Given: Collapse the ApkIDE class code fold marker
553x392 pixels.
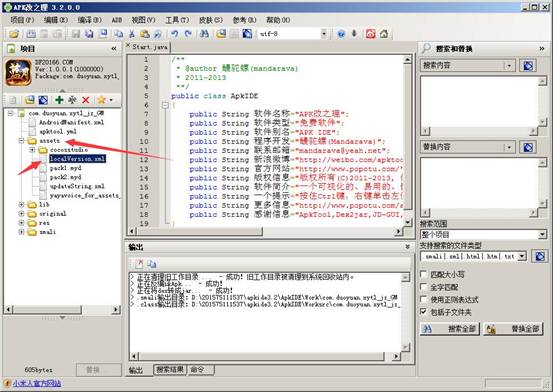Looking at the screenshot, I should [x=165, y=105].
